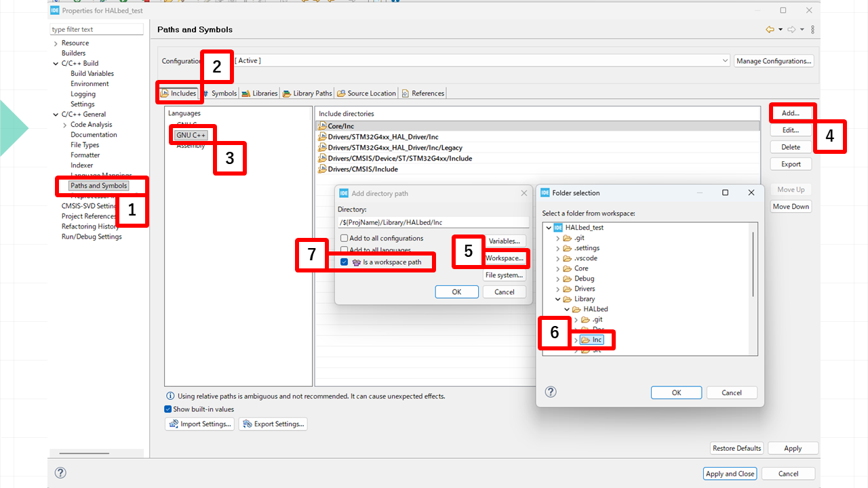
Task: Open the back history dropdown arrow
Action: (781, 30)
